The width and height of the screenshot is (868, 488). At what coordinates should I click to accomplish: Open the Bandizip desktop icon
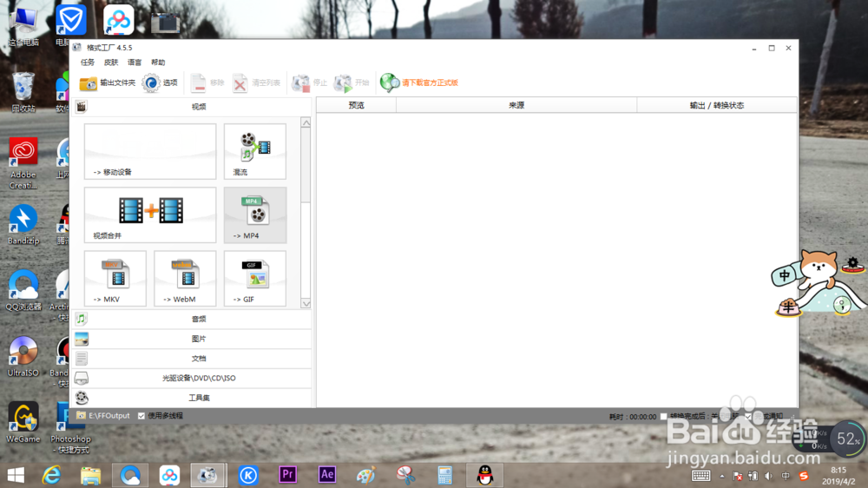pyautogui.click(x=23, y=224)
